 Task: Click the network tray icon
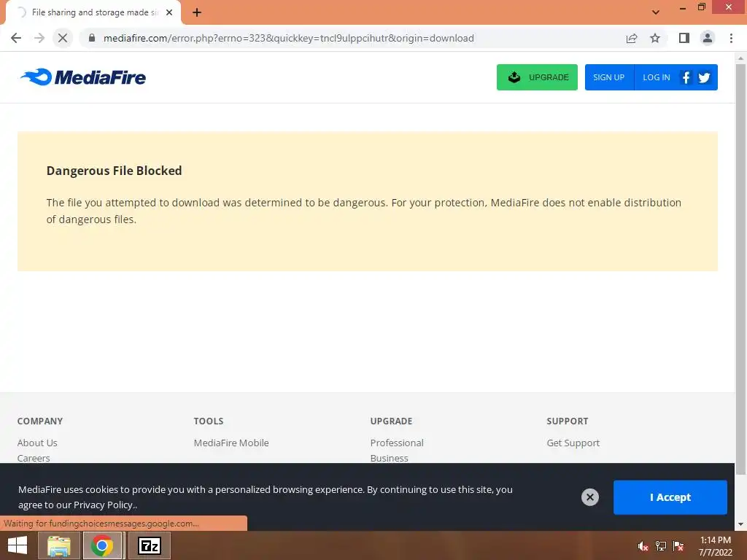coord(661,546)
